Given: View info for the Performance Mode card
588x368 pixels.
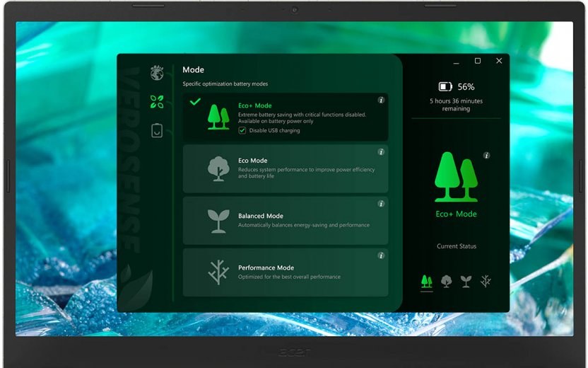Looking at the screenshot, I should pos(381,255).
